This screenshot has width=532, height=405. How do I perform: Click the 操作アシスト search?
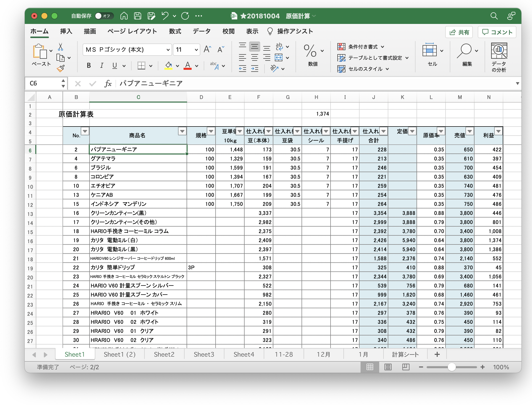(290, 31)
